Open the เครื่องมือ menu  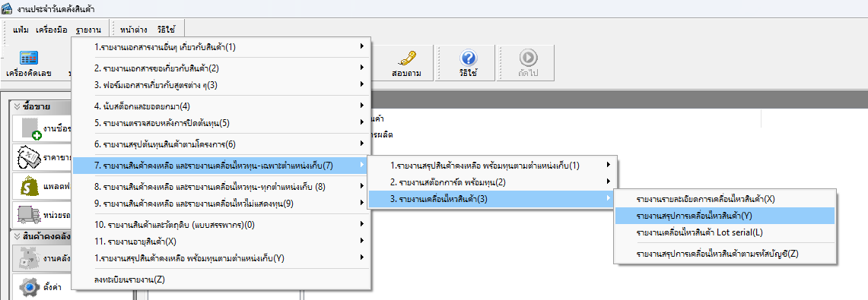pos(52,30)
